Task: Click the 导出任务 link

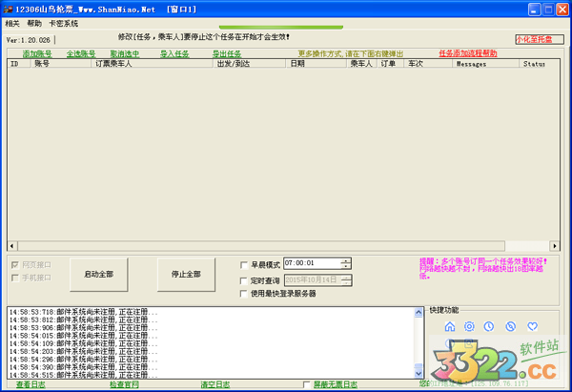Action: tap(227, 54)
